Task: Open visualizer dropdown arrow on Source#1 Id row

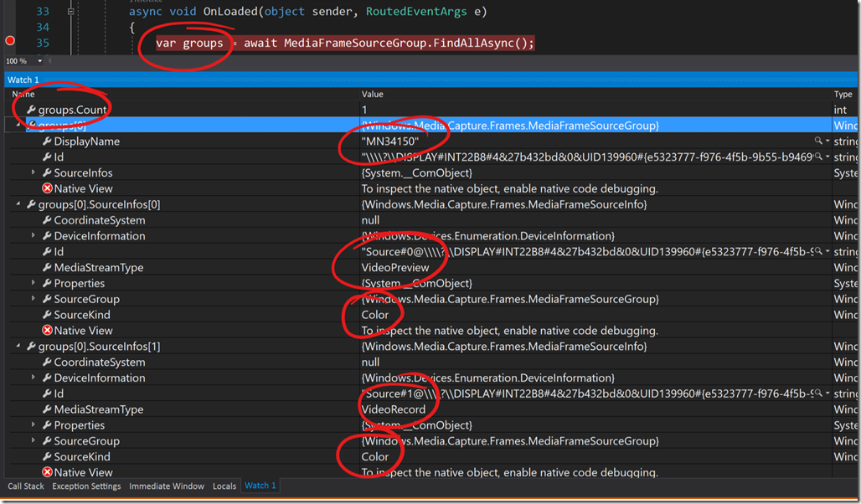Action: (827, 393)
